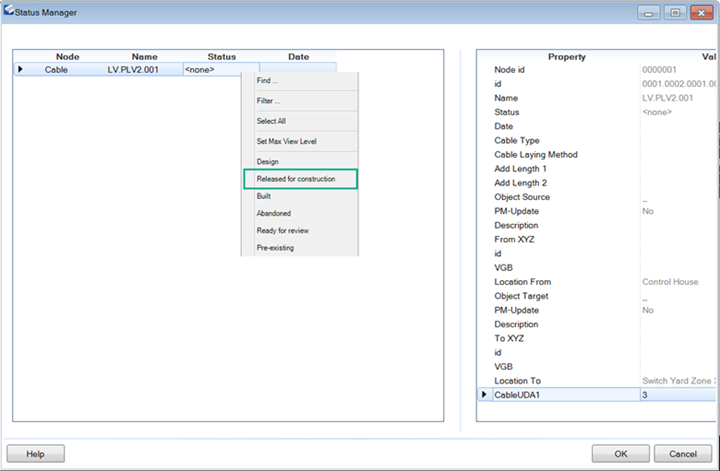Set status to Design
The image size is (720, 471).
click(x=267, y=161)
